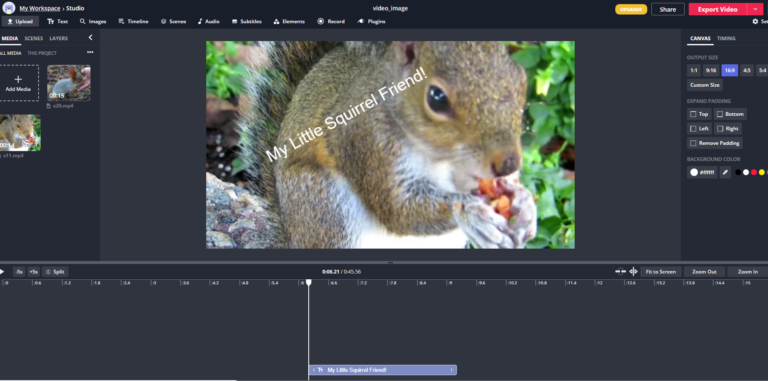
Task: Open the Record tool
Action: pos(331,22)
